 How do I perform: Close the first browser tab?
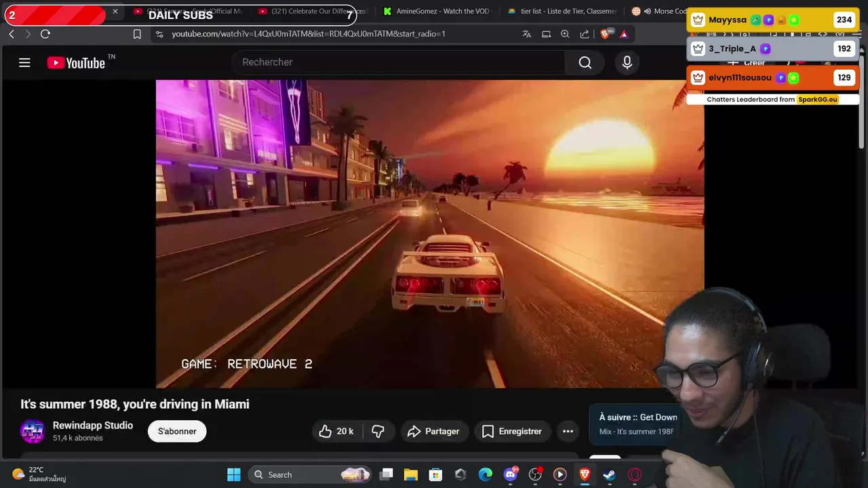coord(115,12)
